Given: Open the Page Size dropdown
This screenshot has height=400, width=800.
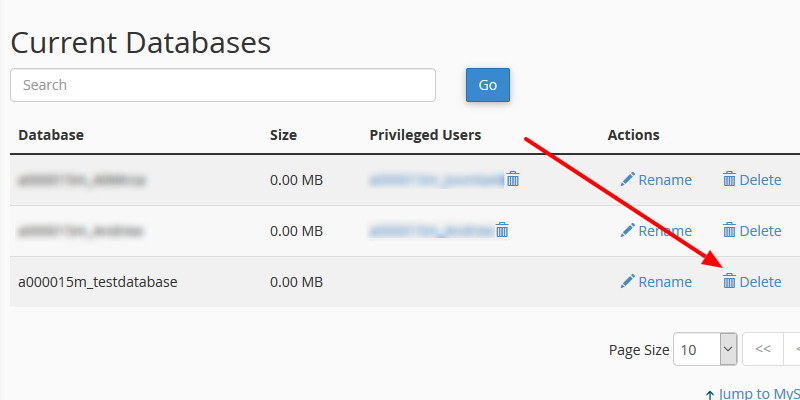Looking at the screenshot, I should click(705, 349).
